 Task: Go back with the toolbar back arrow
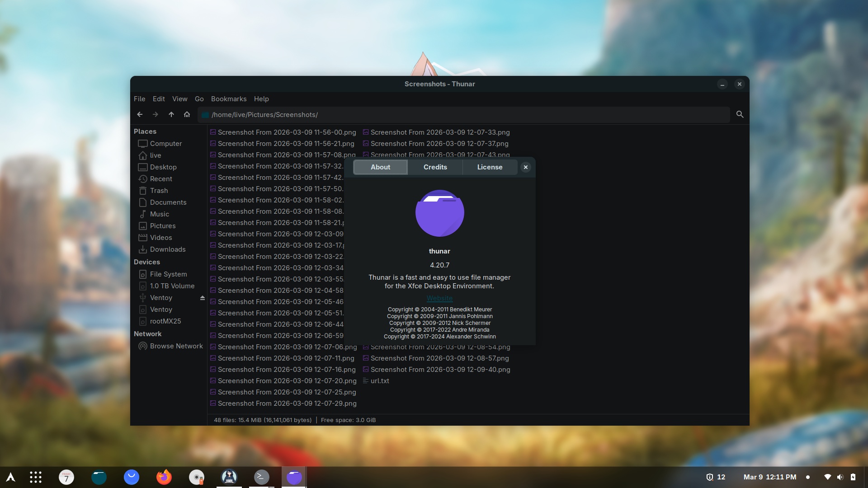pyautogui.click(x=140, y=115)
